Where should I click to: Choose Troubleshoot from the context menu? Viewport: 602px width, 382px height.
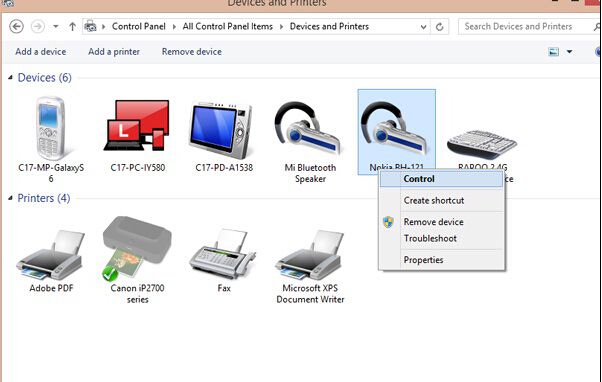(x=441, y=238)
